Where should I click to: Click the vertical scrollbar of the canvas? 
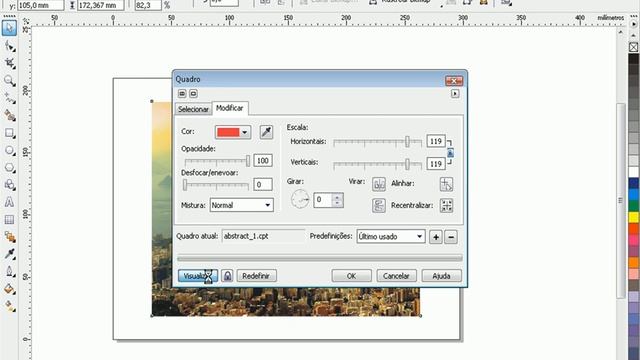[620, 201]
